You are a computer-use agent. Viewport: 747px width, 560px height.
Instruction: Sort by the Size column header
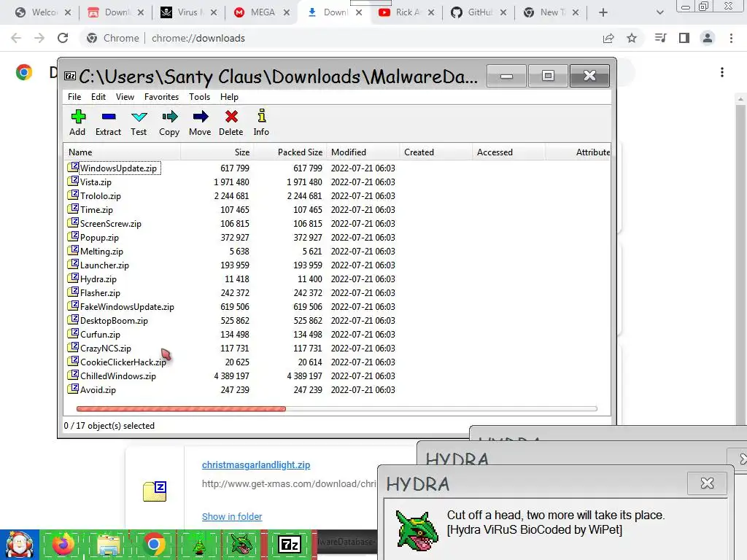(217, 152)
